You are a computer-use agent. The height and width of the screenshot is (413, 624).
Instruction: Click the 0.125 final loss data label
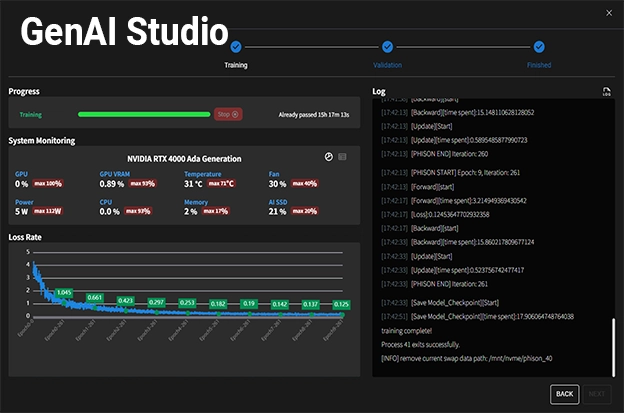click(341, 304)
